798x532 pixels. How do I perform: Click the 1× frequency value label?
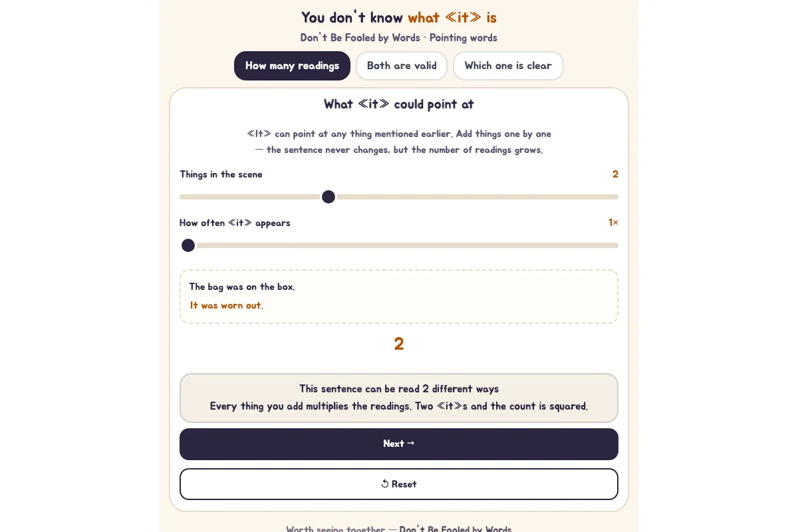[613, 223]
